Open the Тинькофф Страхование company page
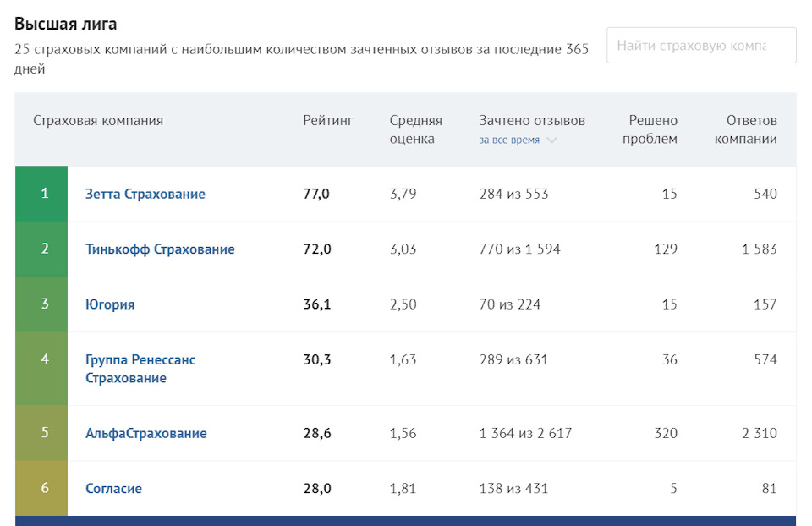 click(160, 249)
